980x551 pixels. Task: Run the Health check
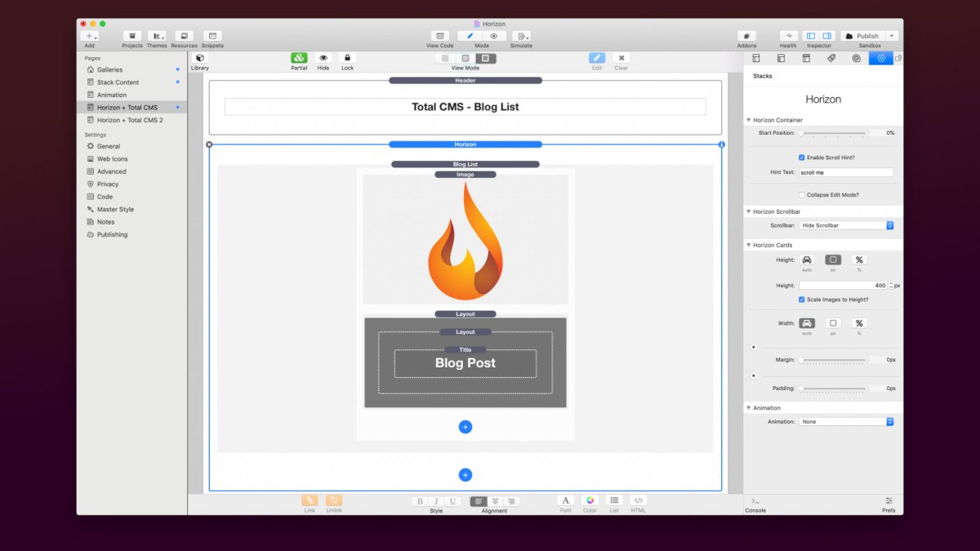789,36
